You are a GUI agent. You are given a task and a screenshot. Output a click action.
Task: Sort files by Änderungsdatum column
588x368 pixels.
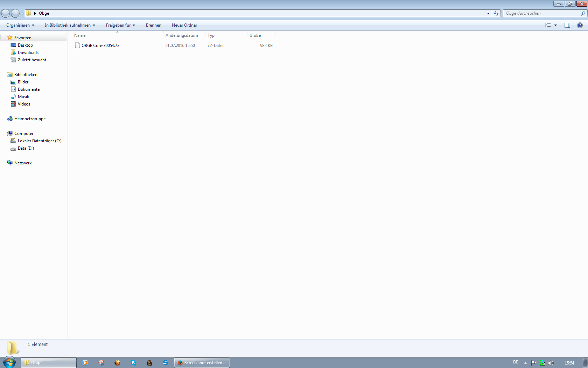coord(182,35)
